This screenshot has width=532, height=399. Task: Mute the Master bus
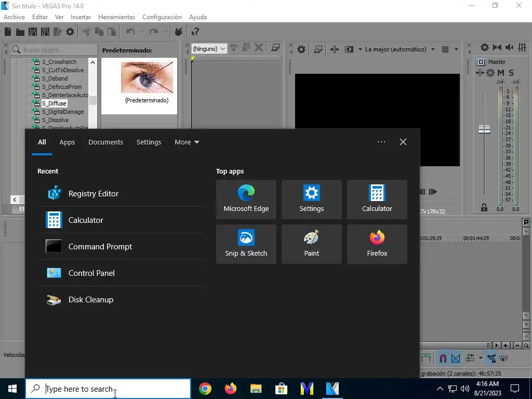(501, 73)
